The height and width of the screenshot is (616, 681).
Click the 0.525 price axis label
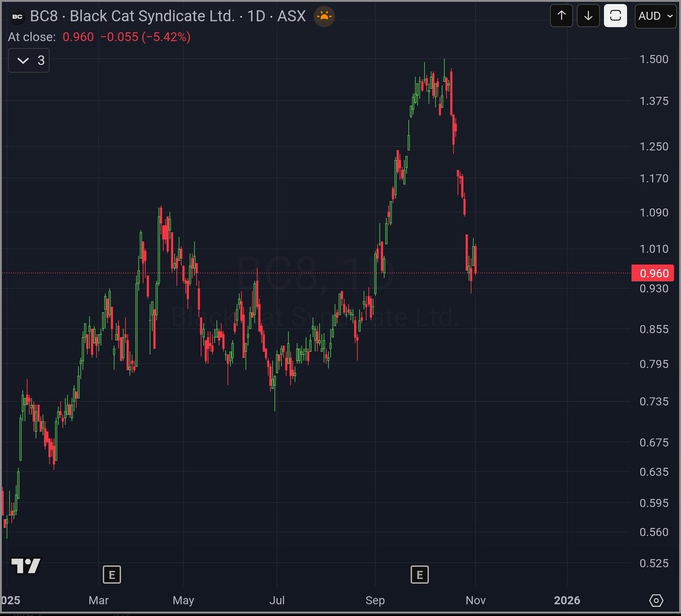pos(654,563)
